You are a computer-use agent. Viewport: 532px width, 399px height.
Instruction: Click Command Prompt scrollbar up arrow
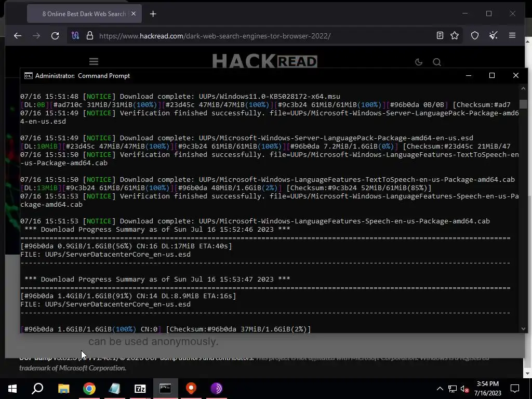click(x=523, y=88)
